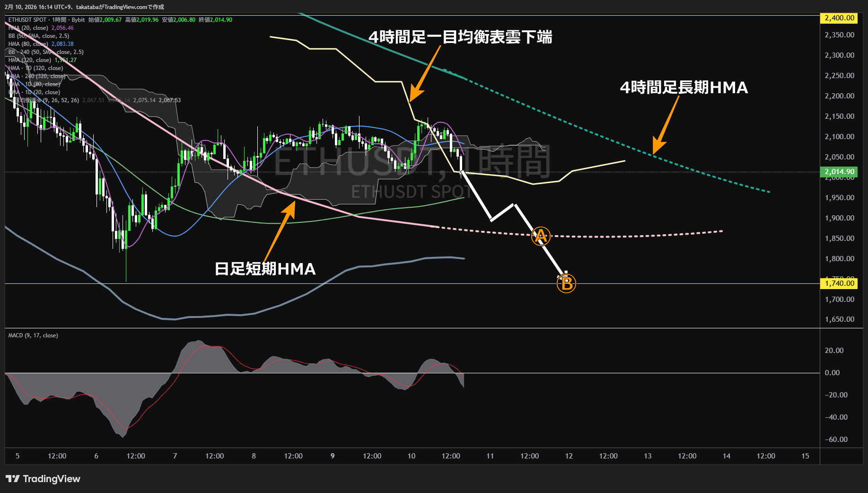Click the 一目均衡表 (9, 26, 52, 26) legend
Viewport: 868px width, 493px height.
tap(46, 100)
